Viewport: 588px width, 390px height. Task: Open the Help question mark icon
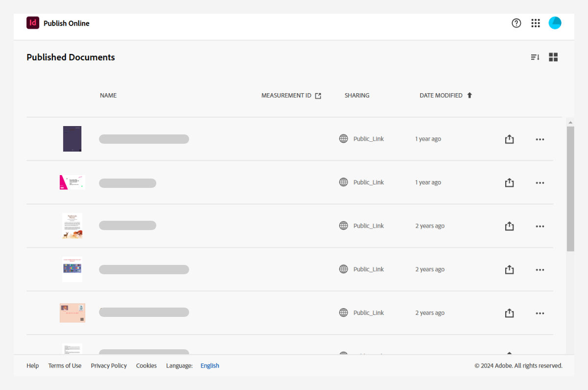coord(516,23)
